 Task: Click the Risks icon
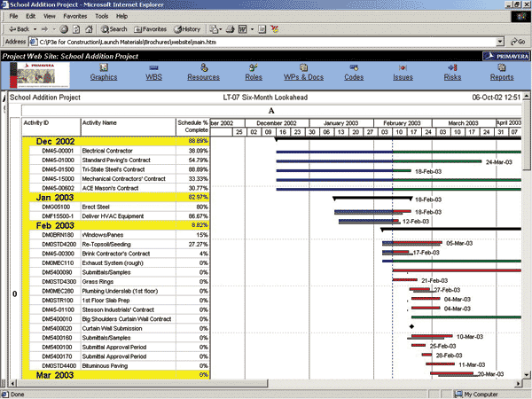(x=452, y=67)
